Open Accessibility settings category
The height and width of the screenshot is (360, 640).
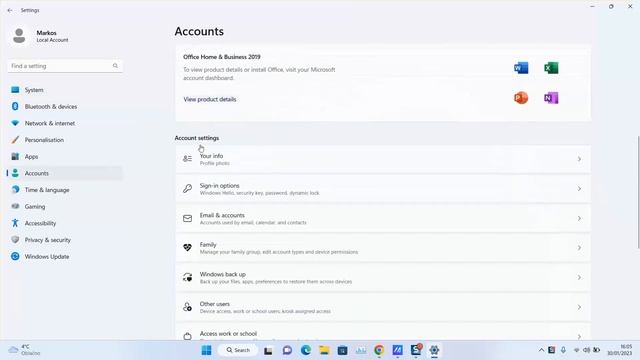(65, 223)
